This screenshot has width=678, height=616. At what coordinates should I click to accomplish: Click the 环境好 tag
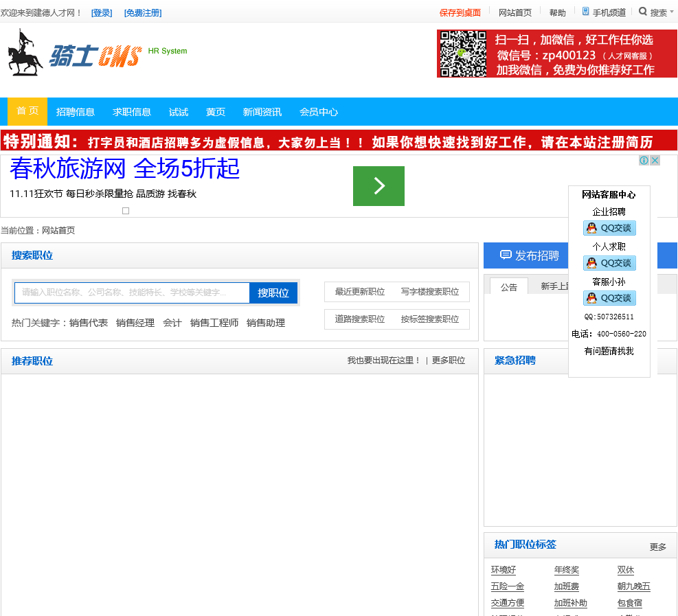coord(504,570)
